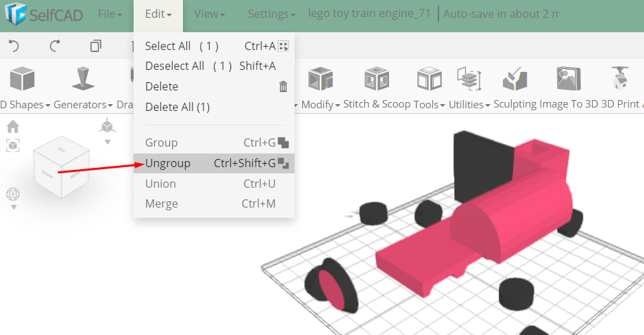The height and width of the screenshot is (335, 644).
Task: Click the view orientation cube
Action: coord(61,167)
